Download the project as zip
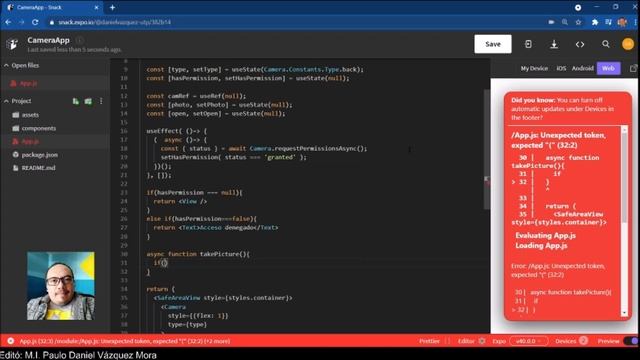 click(x=554, y=44)
